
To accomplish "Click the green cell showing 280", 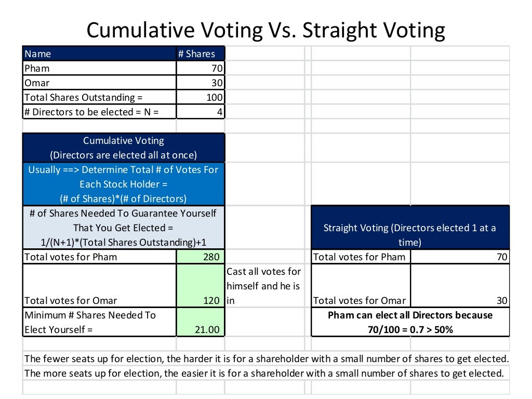I will (201, 257).
